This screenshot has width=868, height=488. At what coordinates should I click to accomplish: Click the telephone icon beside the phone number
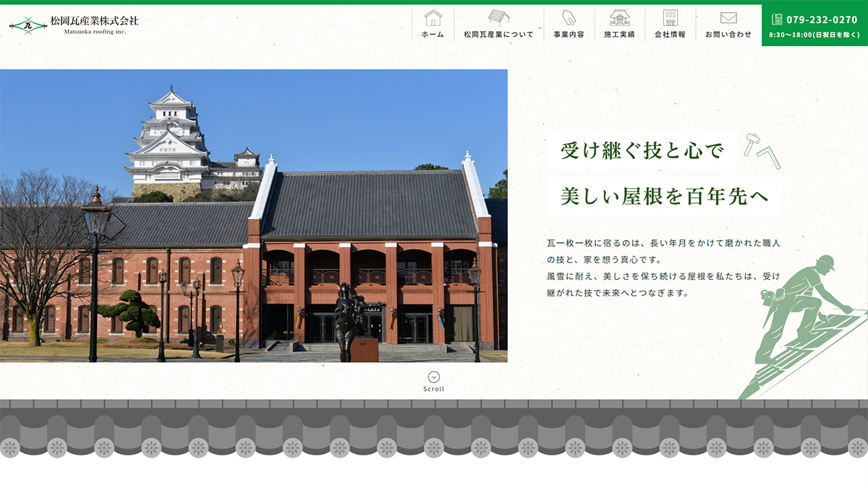[777, 20]
